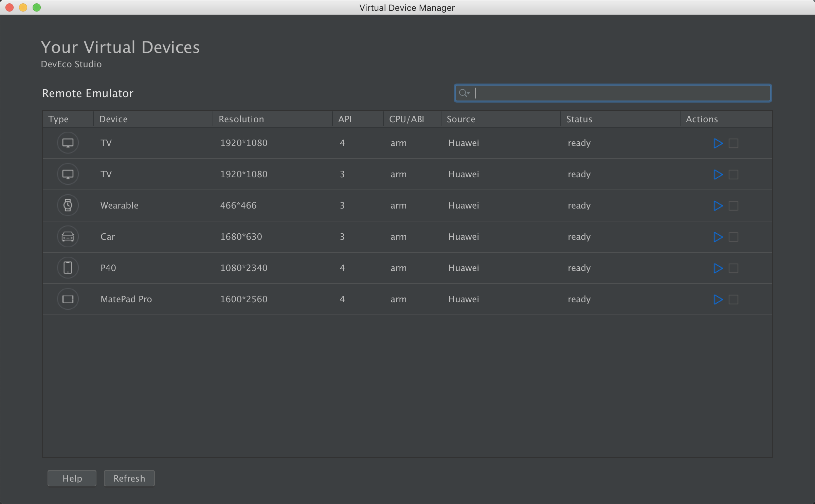Screen dimensions: 815x504
Task: Run the Wearable emulator
Action: coord(718,206)
